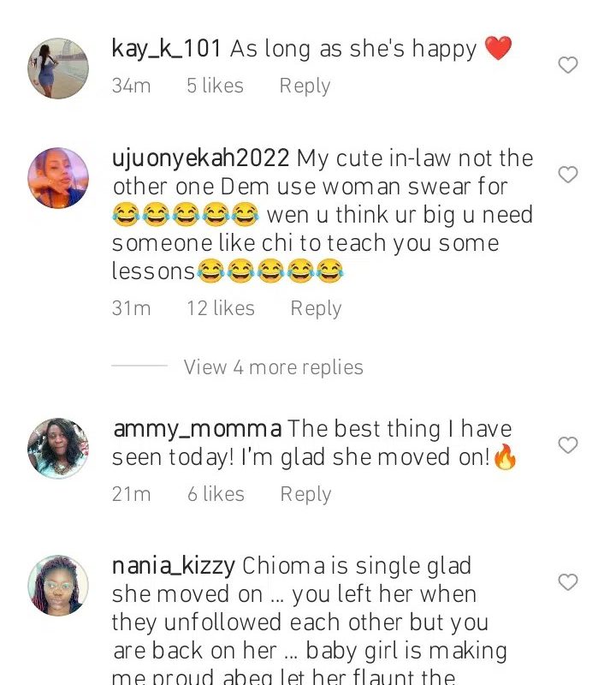This screenshot has width=616, height=685.
Task: Expand View 4 more replies
Action: [273, 367]
